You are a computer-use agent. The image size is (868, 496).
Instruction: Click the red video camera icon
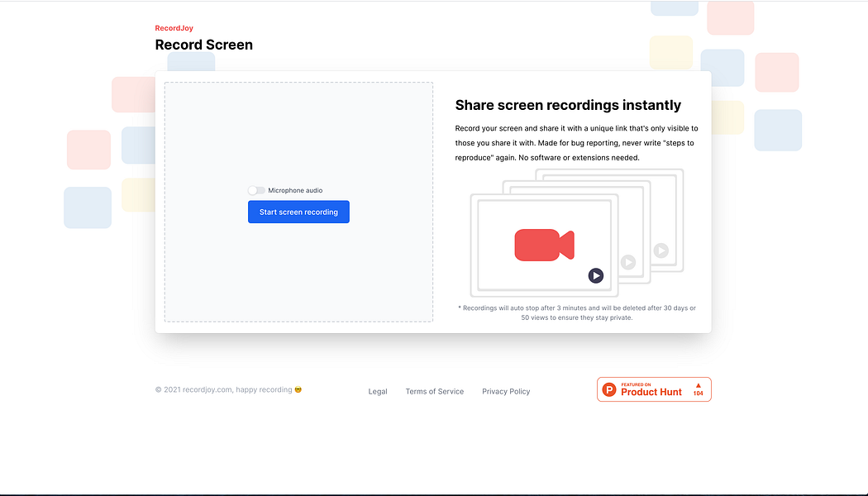click(544, 245)
